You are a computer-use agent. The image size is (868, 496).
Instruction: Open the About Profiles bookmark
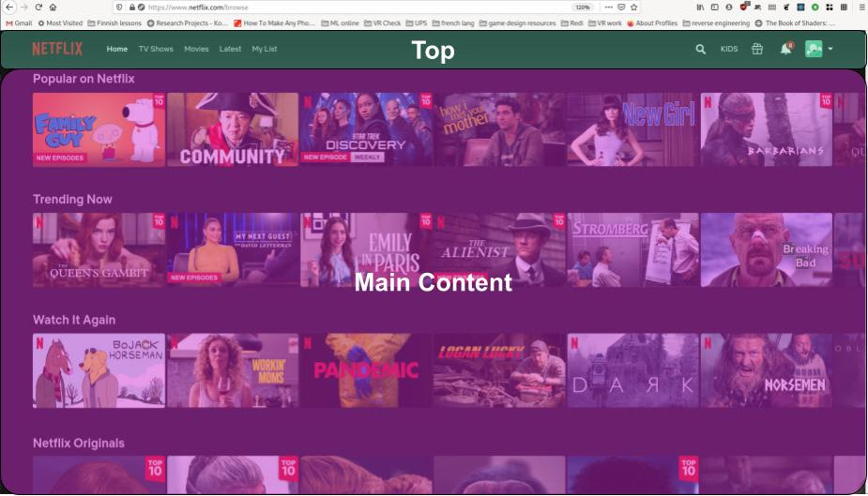tap(652, 23)
